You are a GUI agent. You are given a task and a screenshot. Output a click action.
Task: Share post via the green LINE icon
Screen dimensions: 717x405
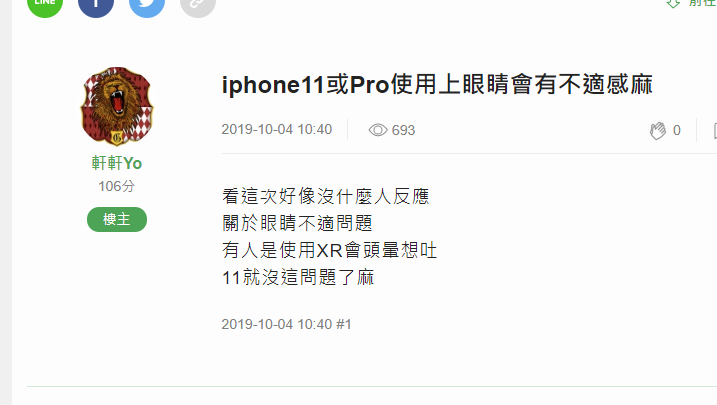coord(45,4)
